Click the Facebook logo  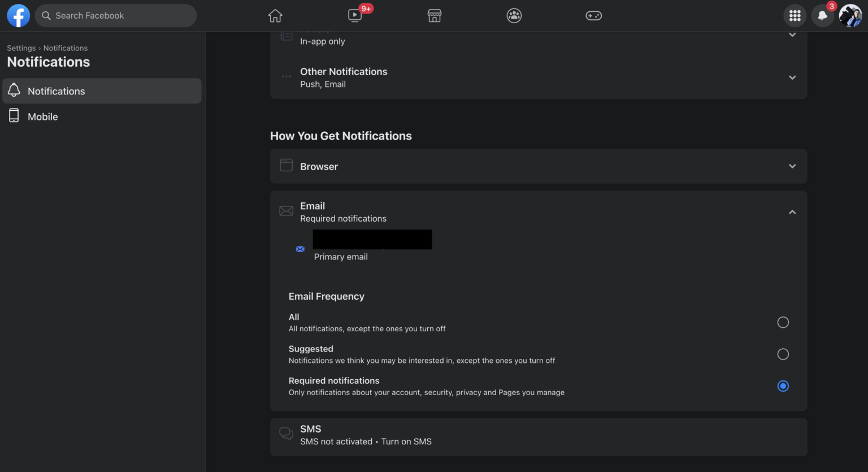[18, 15]
